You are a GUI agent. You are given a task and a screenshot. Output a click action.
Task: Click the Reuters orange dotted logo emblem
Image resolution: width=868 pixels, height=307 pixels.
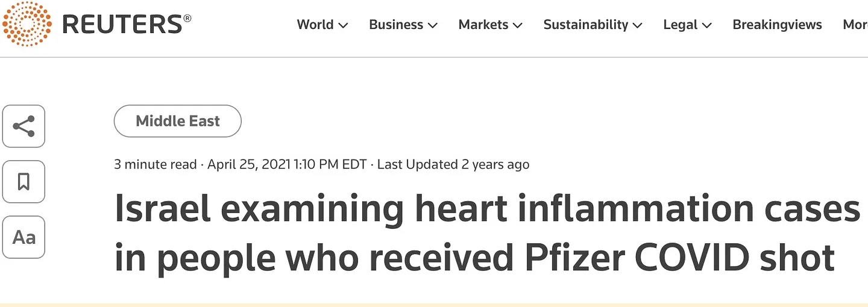click(27, 24)
